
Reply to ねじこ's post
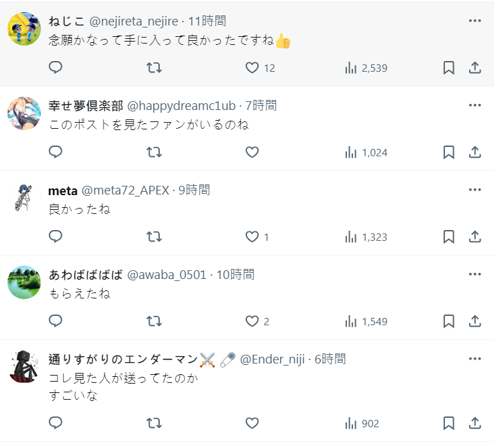pos(56,68)
